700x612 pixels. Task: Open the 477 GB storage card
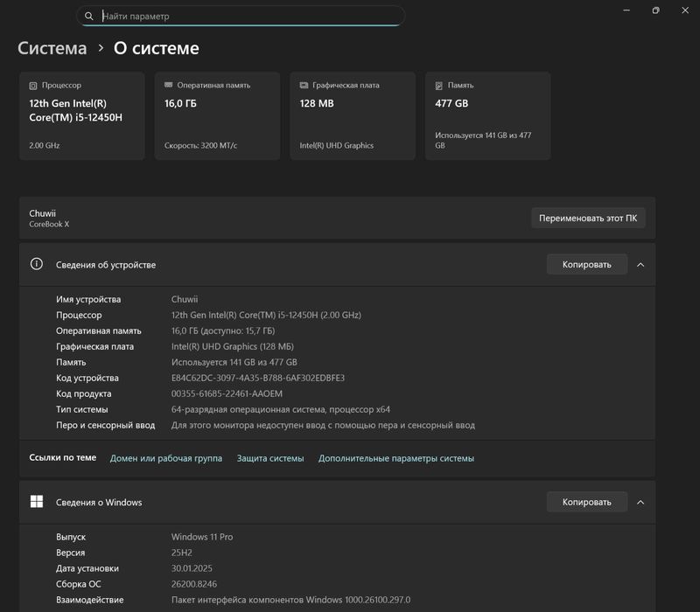pos(487,115)
